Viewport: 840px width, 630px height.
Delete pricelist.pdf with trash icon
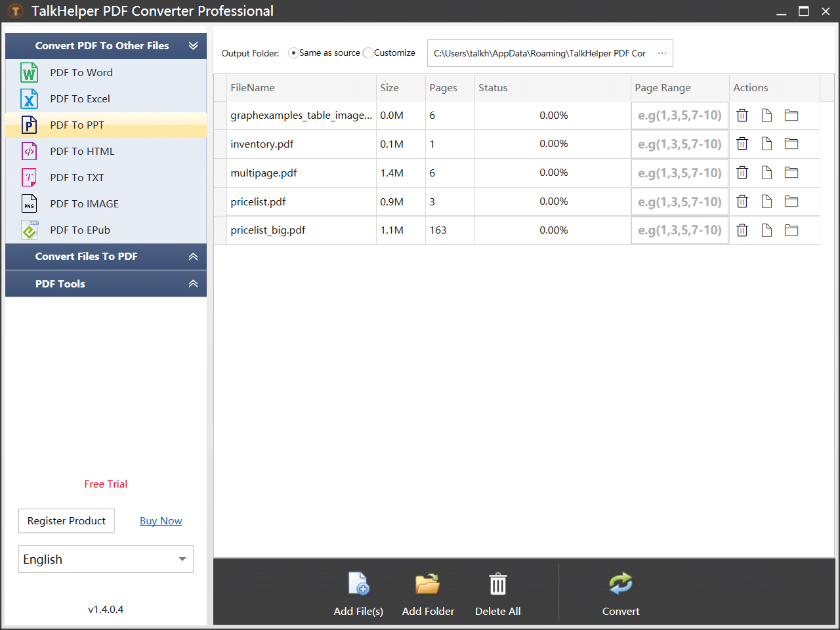coord(742,201)
